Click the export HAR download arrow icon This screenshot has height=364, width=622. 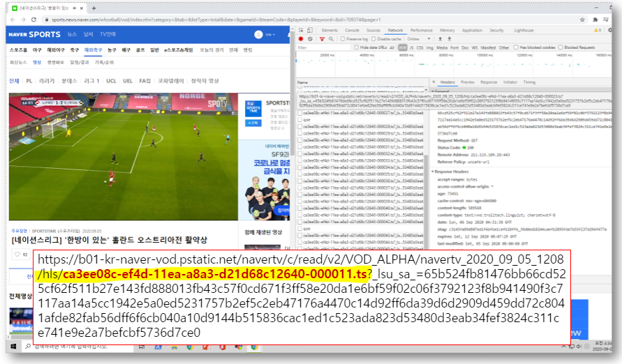tap(450, 39)
